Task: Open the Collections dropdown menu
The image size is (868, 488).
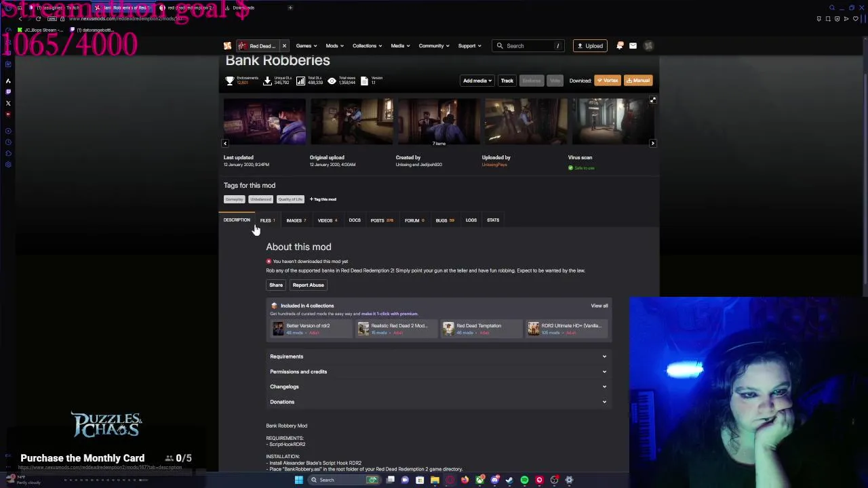Action: [x=367, y=45]
